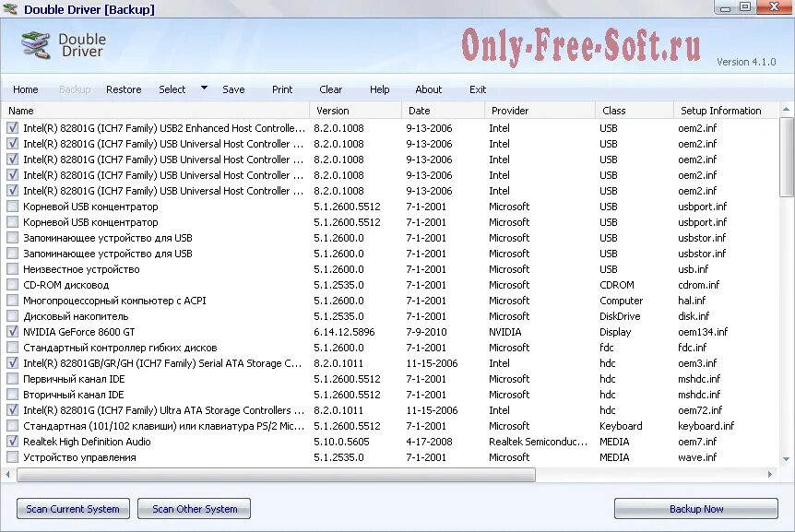The height and width of the screenshot is (532, 795).
Task: Click version 6.14.12.5896 cell
Action: tap(344, 332)
